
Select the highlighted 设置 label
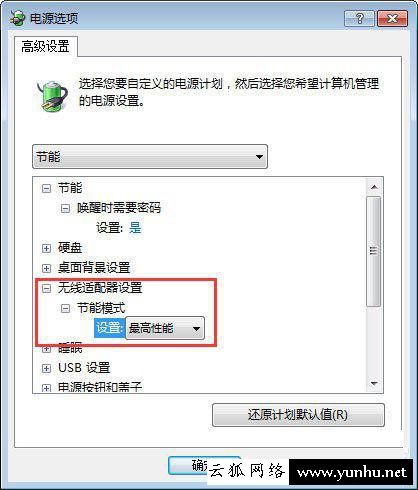click(x=109, y=328)
